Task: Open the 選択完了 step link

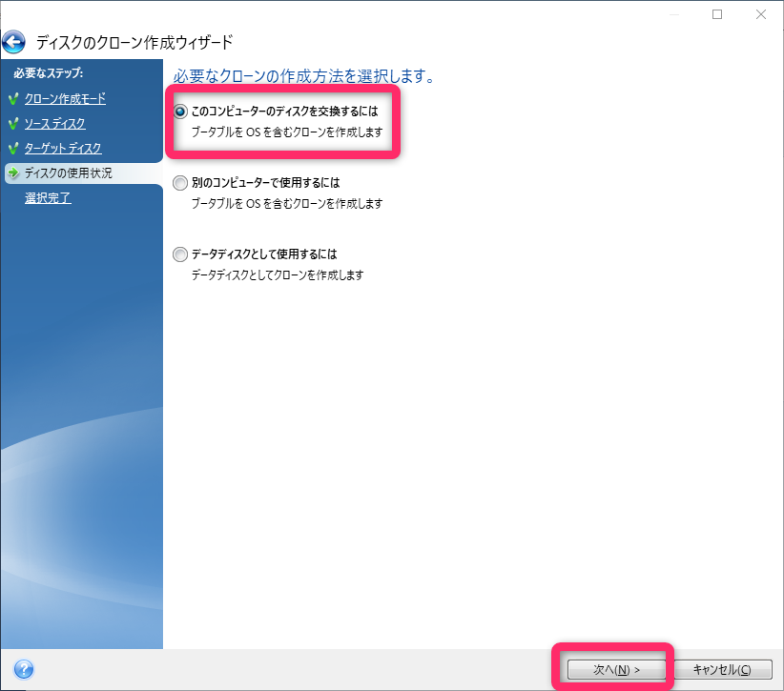Action: click(x=48, y=198)
